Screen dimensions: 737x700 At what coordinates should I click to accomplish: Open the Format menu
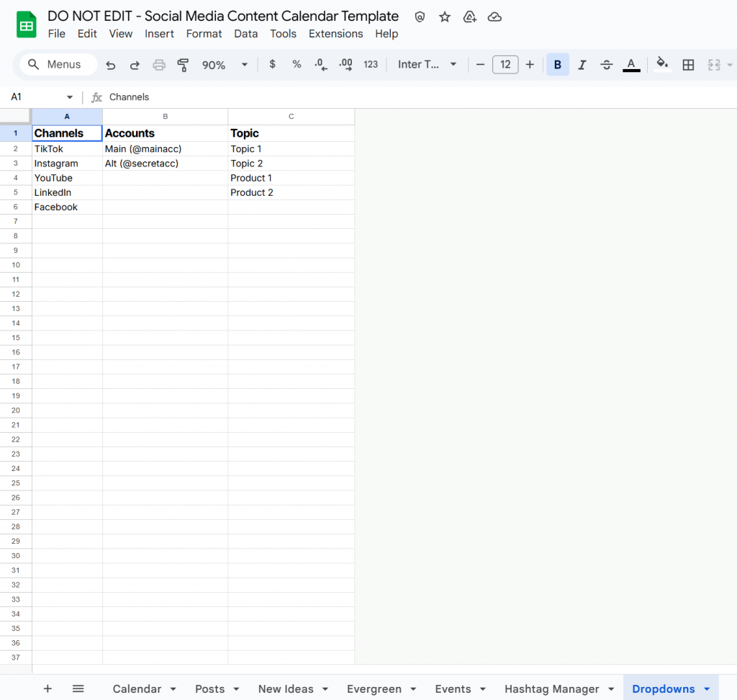[204, 33]
